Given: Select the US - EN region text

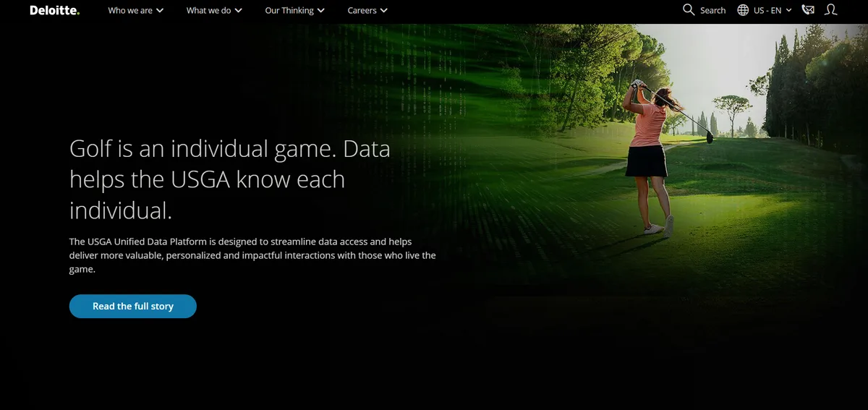Looking at the screenshot, I should click(x=767, y=10).
